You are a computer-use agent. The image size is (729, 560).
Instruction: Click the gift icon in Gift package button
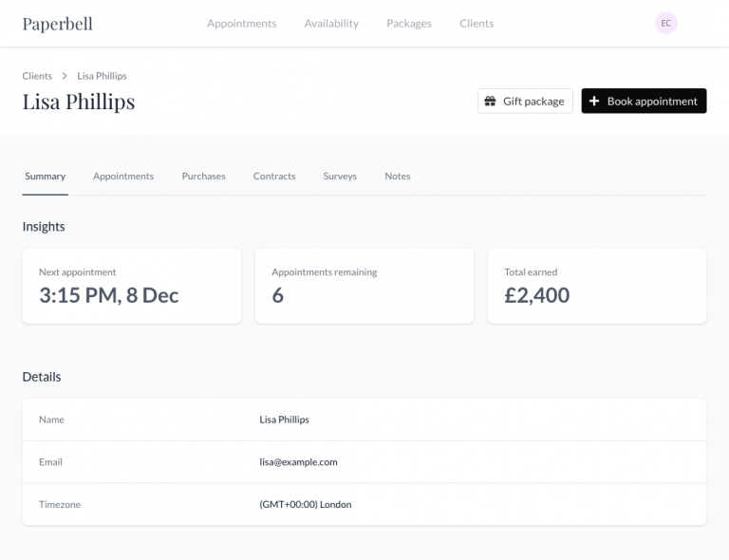(490, 101)
